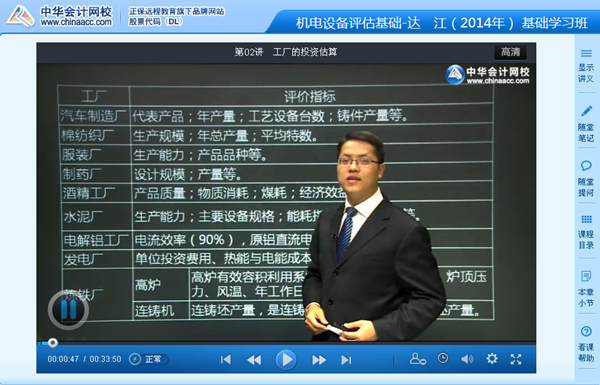Click the 发电厂 table row label
This screenshot has width=600, height=385.
tap(83, 259)
